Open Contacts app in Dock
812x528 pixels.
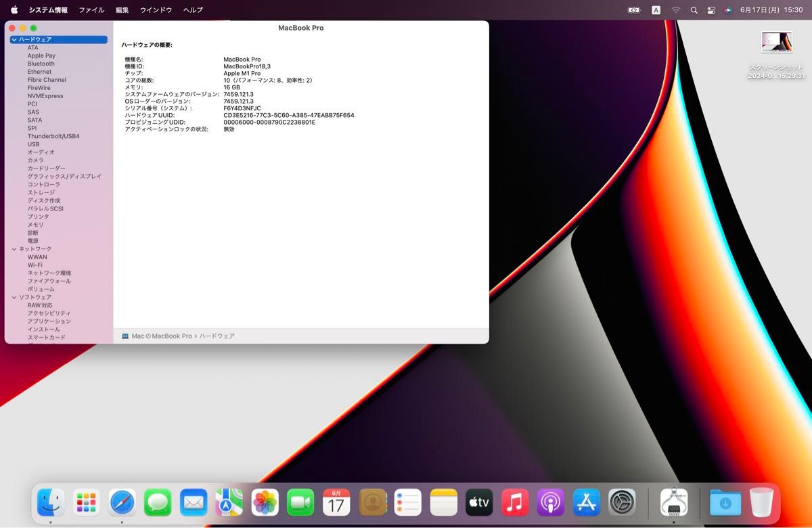point(372,502)
